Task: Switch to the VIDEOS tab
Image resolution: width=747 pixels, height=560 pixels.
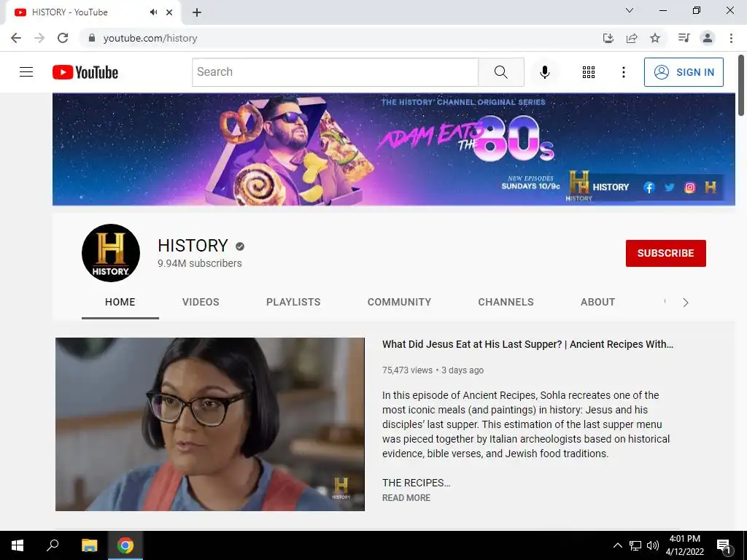Action: coord(201,302)
